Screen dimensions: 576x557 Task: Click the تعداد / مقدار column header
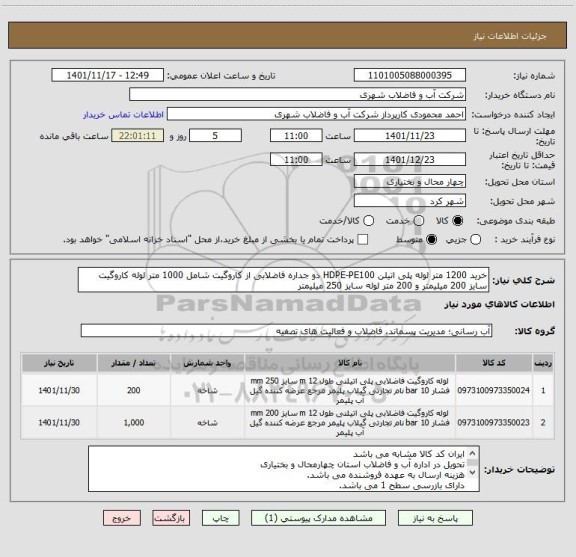(134, 363)
